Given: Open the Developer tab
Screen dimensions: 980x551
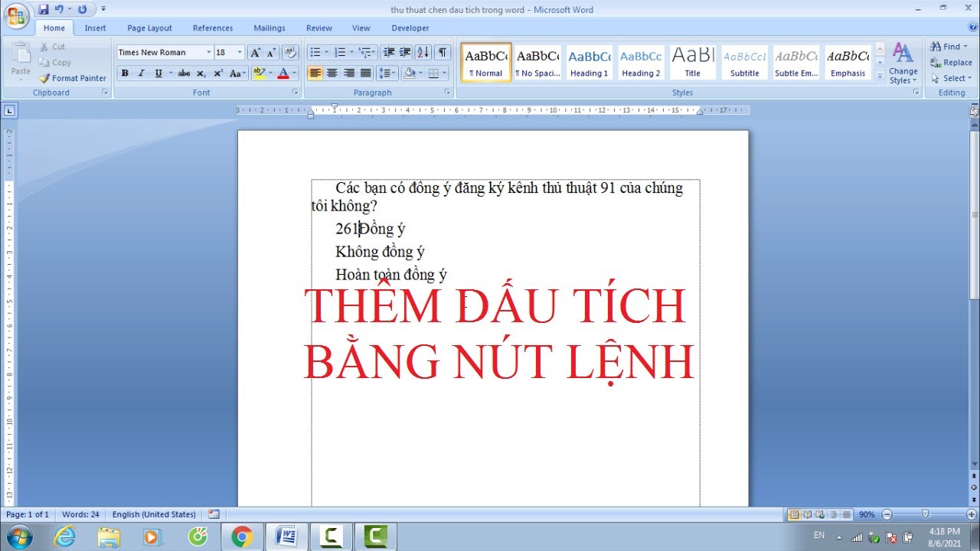Looking at the screenshot, I should (x=410, y=28).
